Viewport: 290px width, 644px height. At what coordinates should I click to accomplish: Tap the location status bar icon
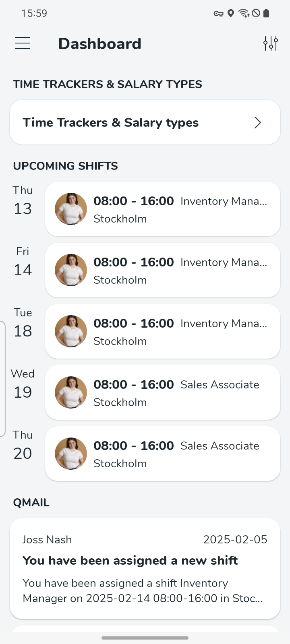tap(231, 14)
